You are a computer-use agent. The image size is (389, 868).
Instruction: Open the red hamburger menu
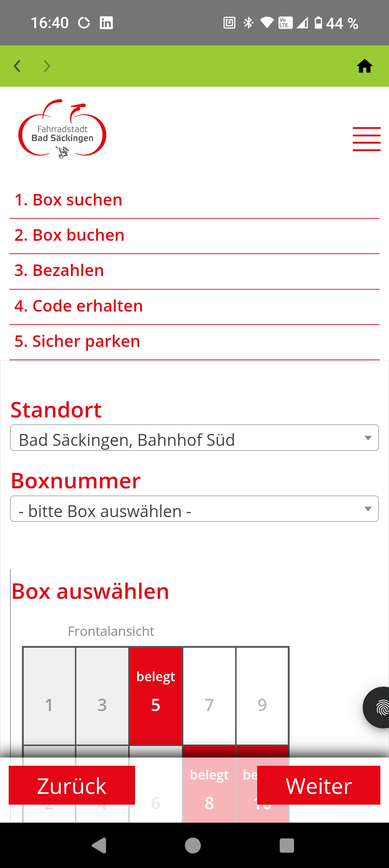(x=366, y=139)
